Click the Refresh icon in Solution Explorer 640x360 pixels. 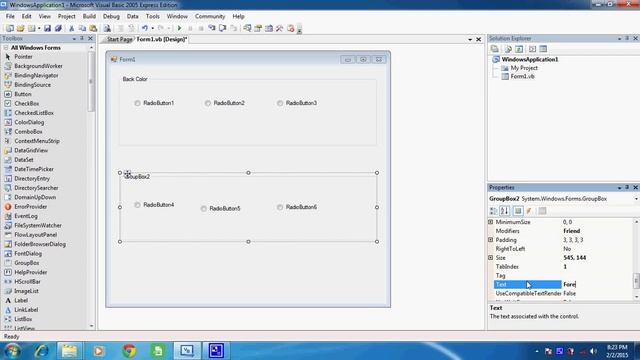coord(519,49)
